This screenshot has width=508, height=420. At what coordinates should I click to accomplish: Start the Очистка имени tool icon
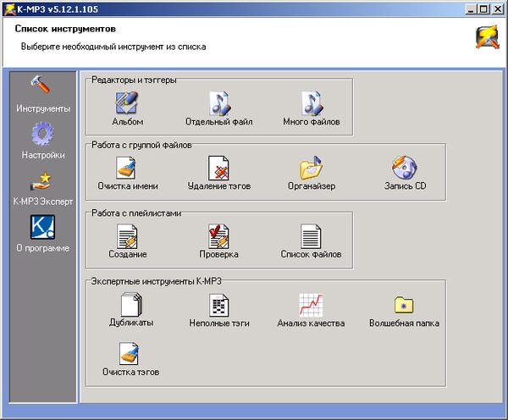coord(126,168)
